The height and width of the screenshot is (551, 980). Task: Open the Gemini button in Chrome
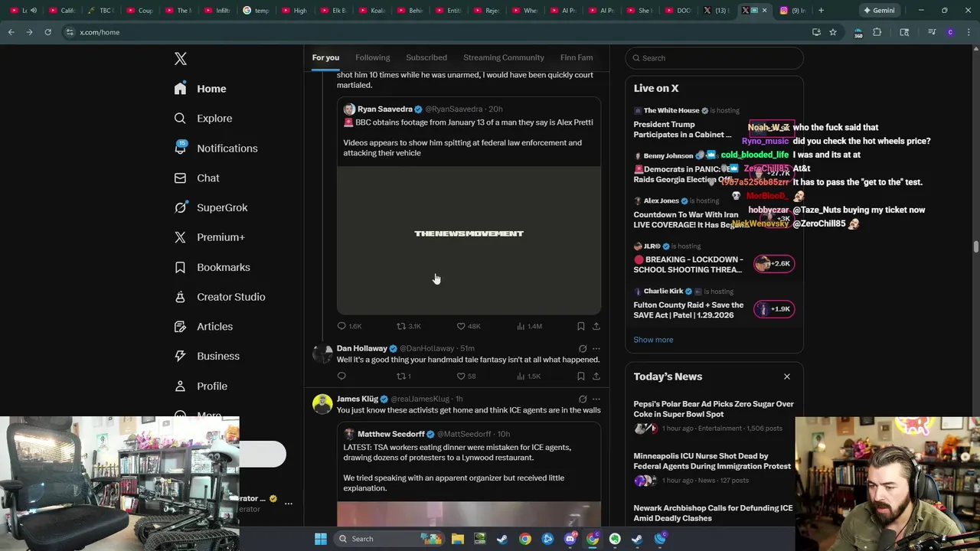click(x=879, y=11)
